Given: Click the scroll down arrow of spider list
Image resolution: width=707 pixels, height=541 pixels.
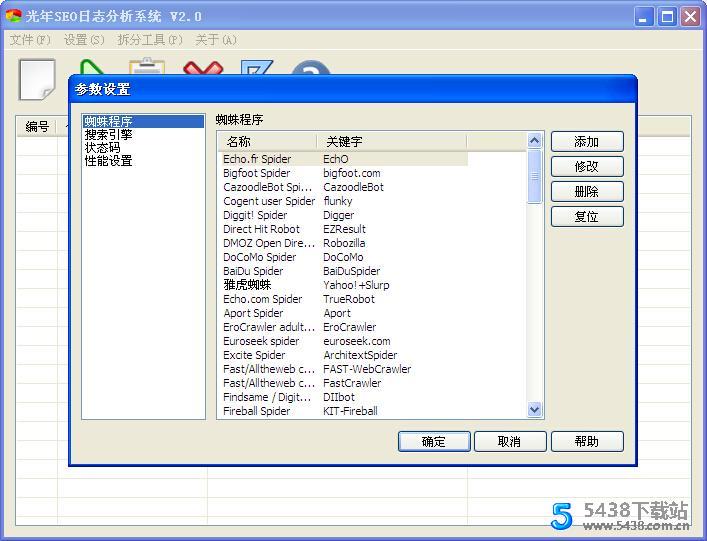Looking at the screenshot, I should (x=534, y=409).
